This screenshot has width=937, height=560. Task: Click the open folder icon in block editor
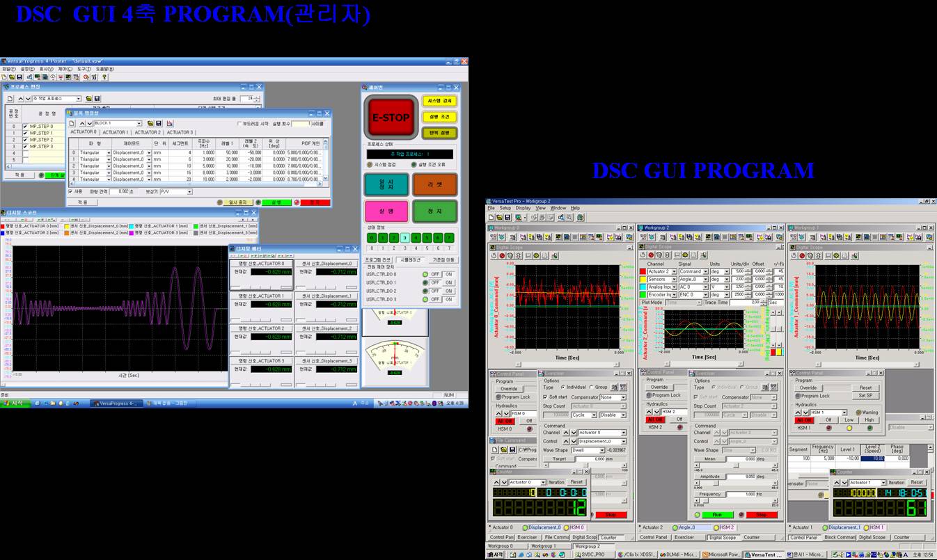(150, 123)
